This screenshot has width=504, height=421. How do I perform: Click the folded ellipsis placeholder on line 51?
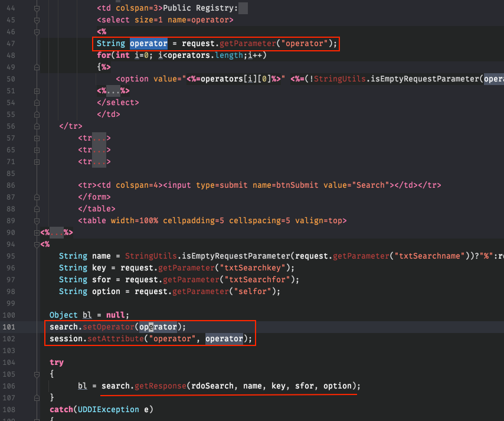tap(114, 90)
